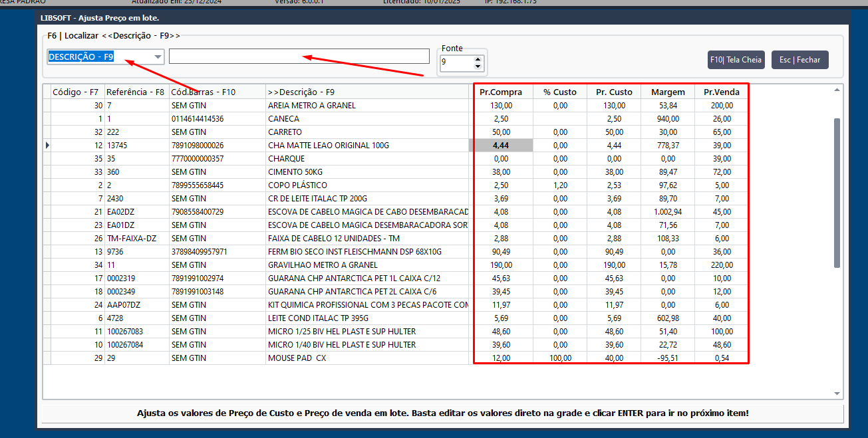This screenshot has height=438, width=868.
Task: Sort by the Código - F7 column header
Action: point(76,92)
